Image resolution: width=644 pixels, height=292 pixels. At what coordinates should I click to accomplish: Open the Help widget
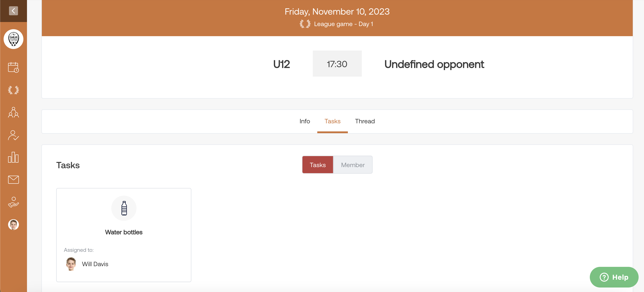[x=614, y=277]
